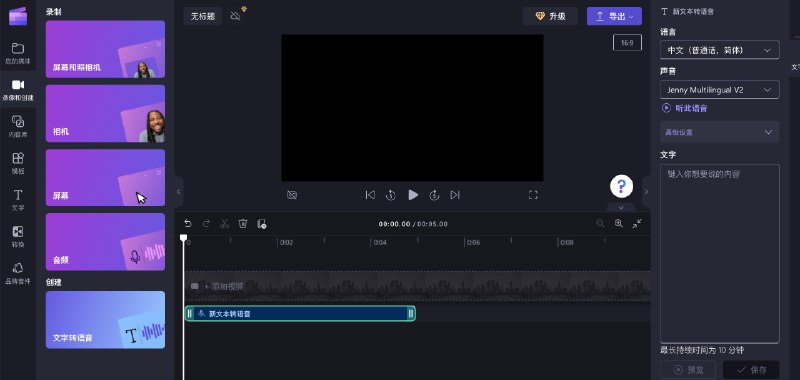Screen dimensions: 800x380
Task: Change the 16:9 aspect ratio
Action: click(x=627, y=43)
